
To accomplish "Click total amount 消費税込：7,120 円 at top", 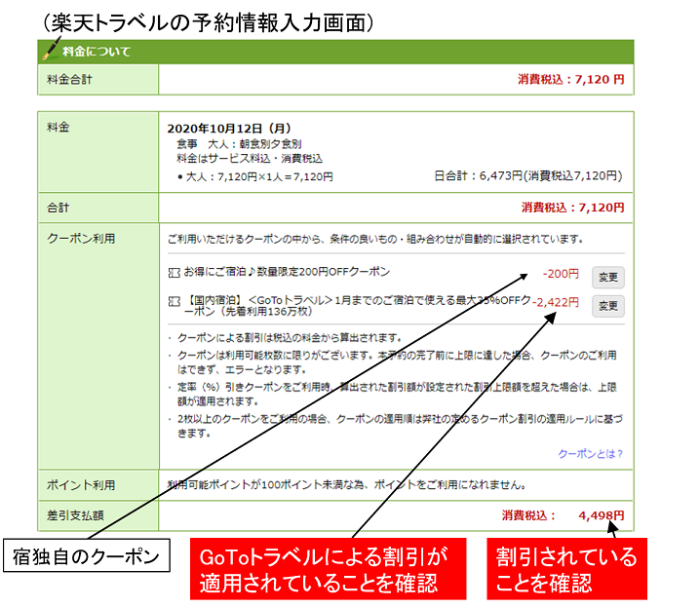I will [x=570, y=79].
